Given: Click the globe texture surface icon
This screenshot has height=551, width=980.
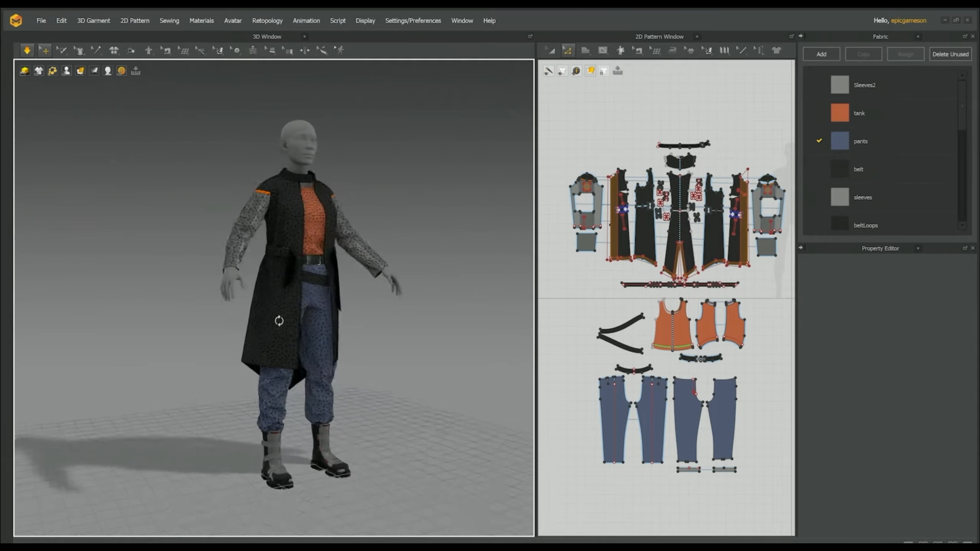Looking at the screenshot, I should tap(121, 71).
